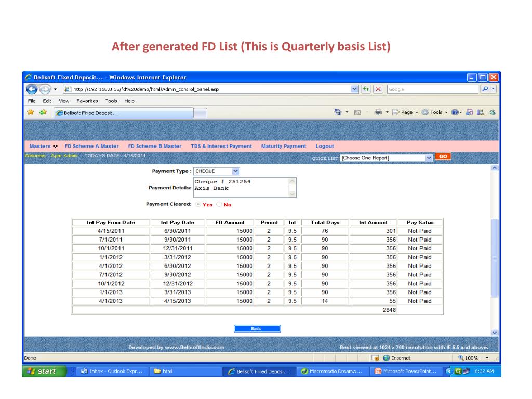Click the Home icon in toolbar
This screenshot has height=399, width=532.
pos(338,112)
